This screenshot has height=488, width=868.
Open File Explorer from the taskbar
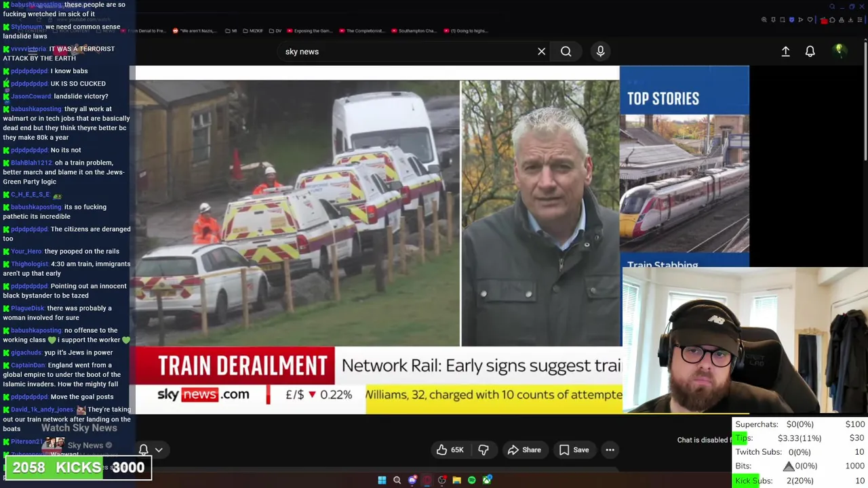(456, 481)
